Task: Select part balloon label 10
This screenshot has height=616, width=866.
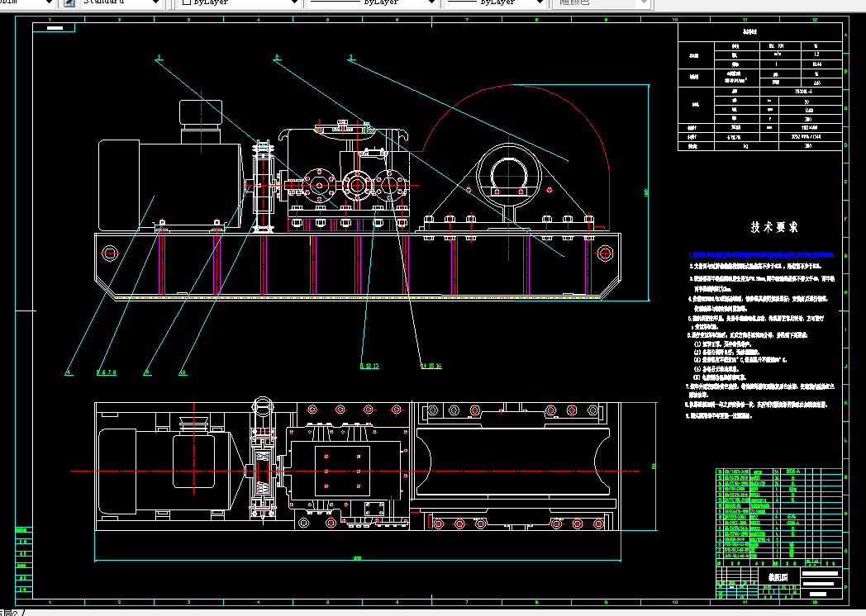Action: [x=183, y=372]
